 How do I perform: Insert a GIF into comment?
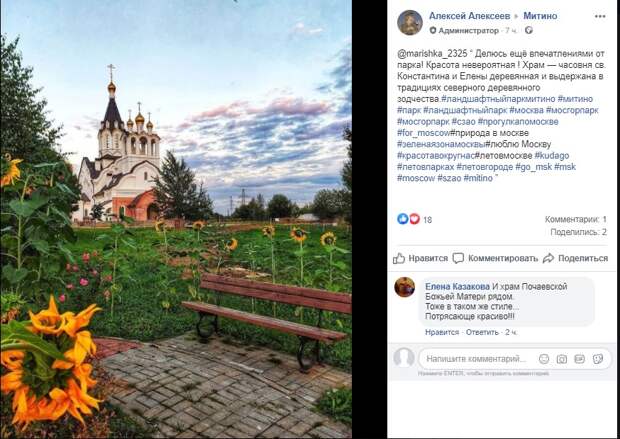tap(580, 359)
